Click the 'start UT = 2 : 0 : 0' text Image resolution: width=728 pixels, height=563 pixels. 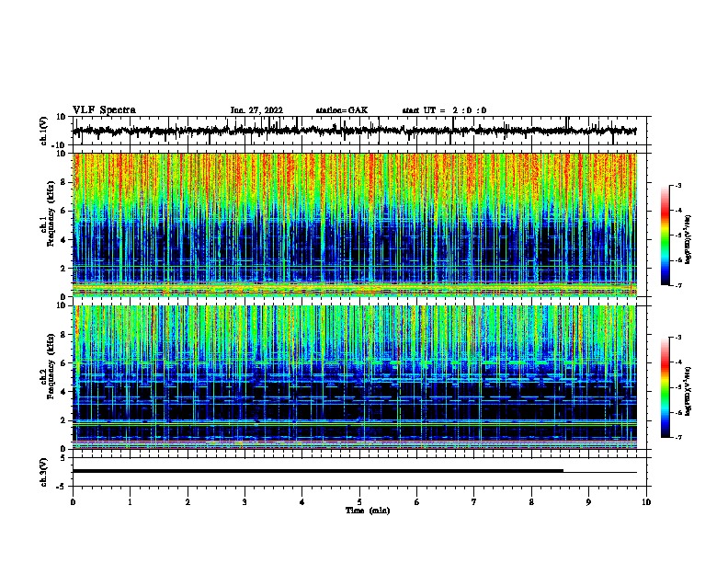coord(444,110)
